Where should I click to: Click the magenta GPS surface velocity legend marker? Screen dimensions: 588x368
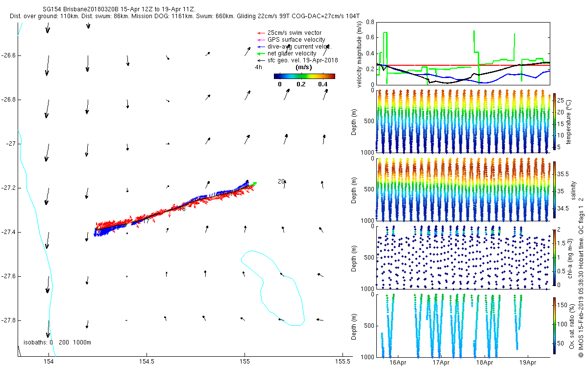click(x=262, y=40)
